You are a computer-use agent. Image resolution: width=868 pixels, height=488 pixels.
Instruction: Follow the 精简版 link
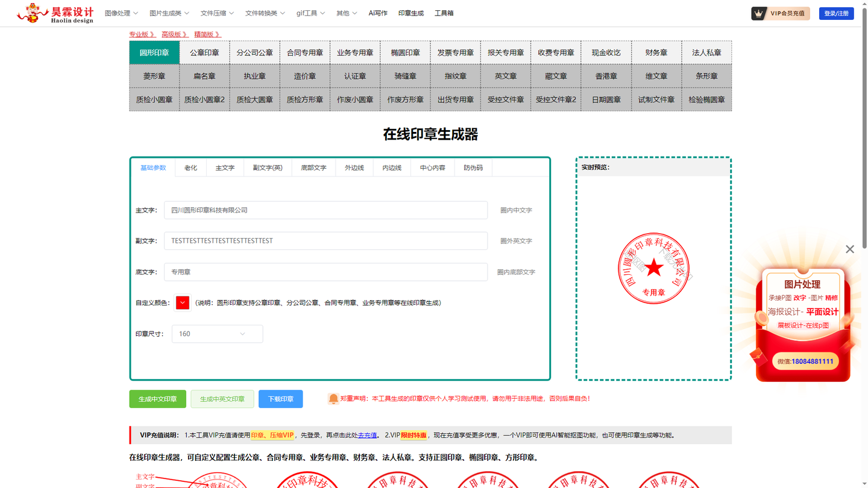coord(207,34)
